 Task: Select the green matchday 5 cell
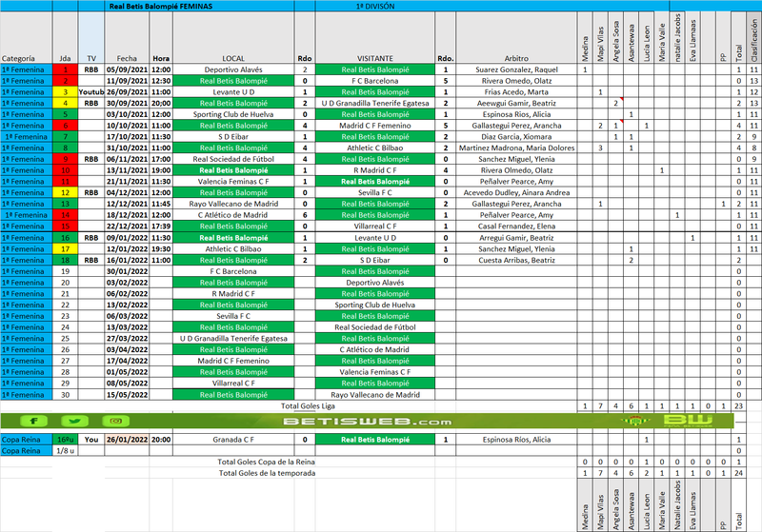click(x=65, y=114)
